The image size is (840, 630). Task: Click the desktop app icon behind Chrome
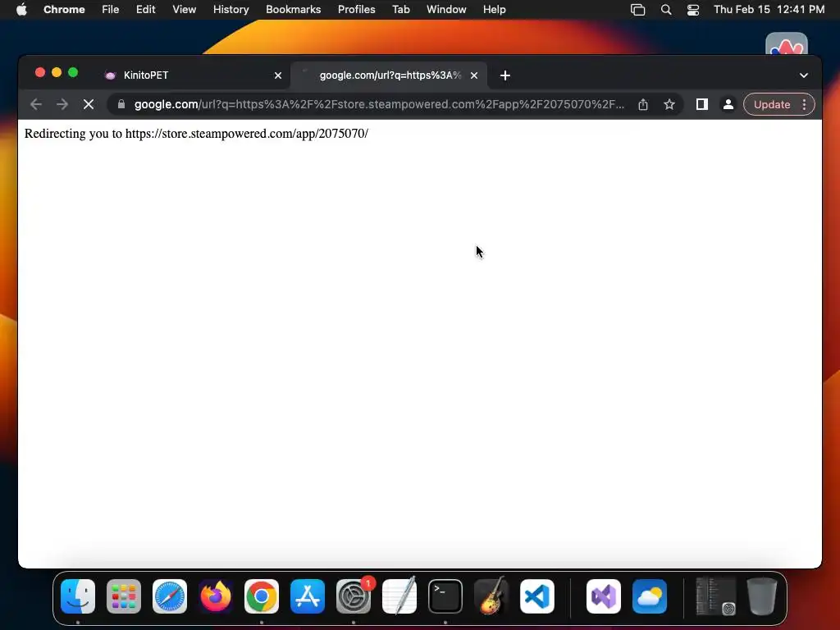[787, 43]
